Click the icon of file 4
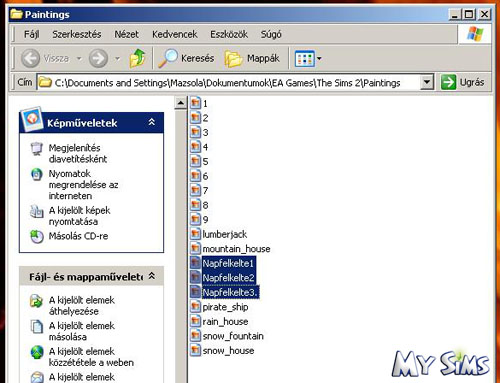This screenshot has height=383, width=500. [196, 146]
